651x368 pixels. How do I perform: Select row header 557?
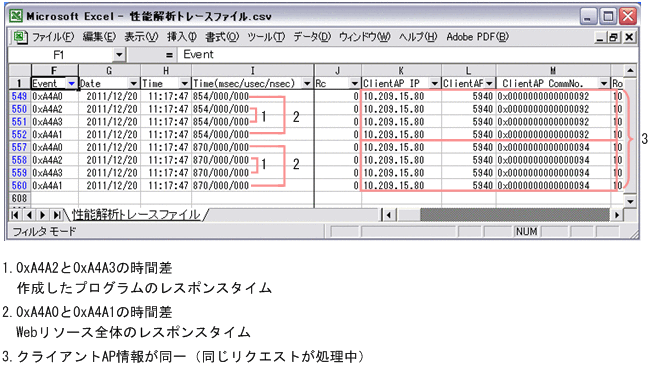pos(20,147)
